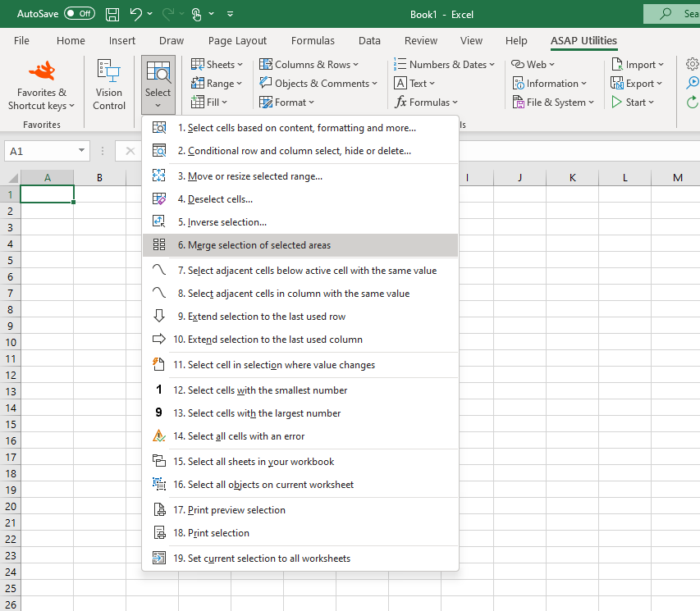The image size is (700, 611).
Task: Expand the Name Box dropdown arrow
Action: (81, 150)
